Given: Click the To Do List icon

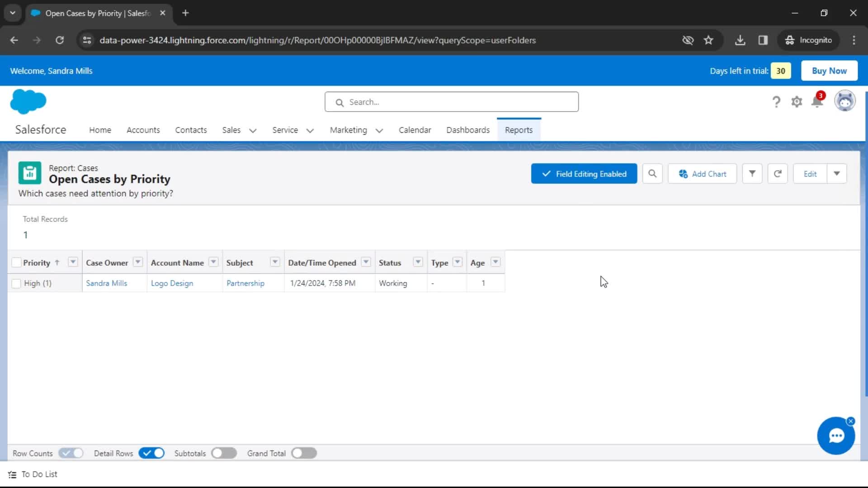Looking at the screenshot, I should (x=12, y=474).
